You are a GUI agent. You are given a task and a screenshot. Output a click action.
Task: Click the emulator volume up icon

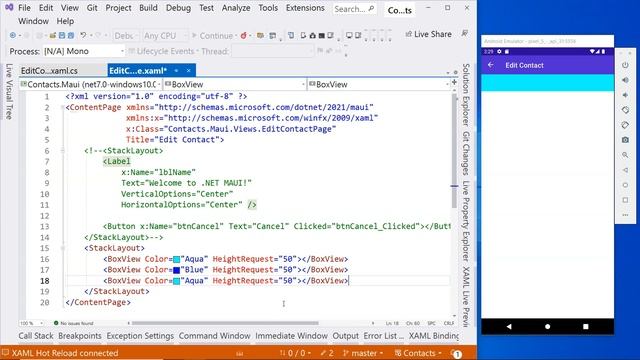coord(625,80)
